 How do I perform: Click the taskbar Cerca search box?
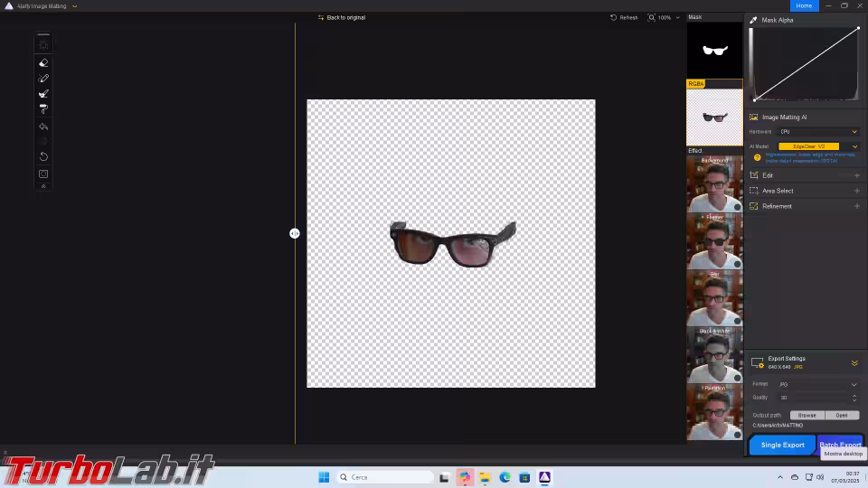[385, 477]
